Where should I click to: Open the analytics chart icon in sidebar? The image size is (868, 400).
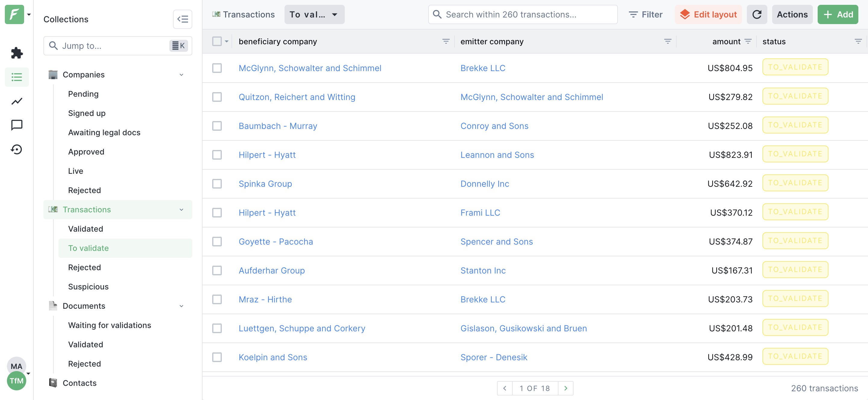[17, 101]
